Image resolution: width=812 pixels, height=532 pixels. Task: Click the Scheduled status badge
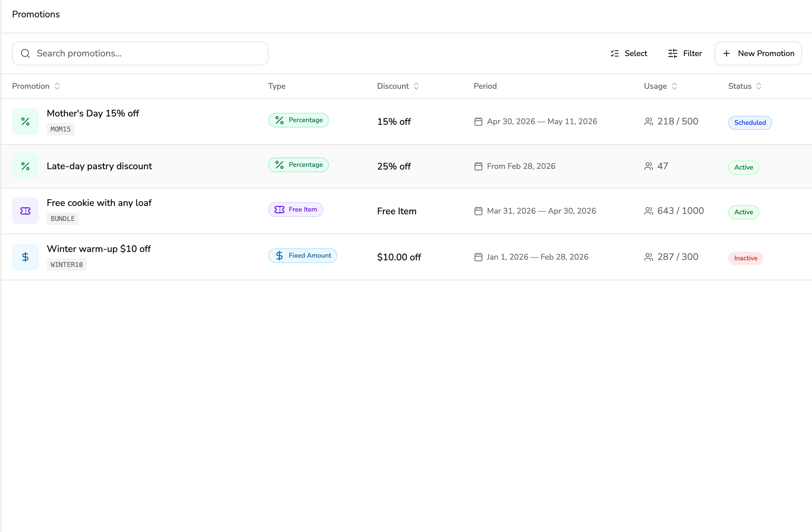pyautogui.click(x=750, y=122)
